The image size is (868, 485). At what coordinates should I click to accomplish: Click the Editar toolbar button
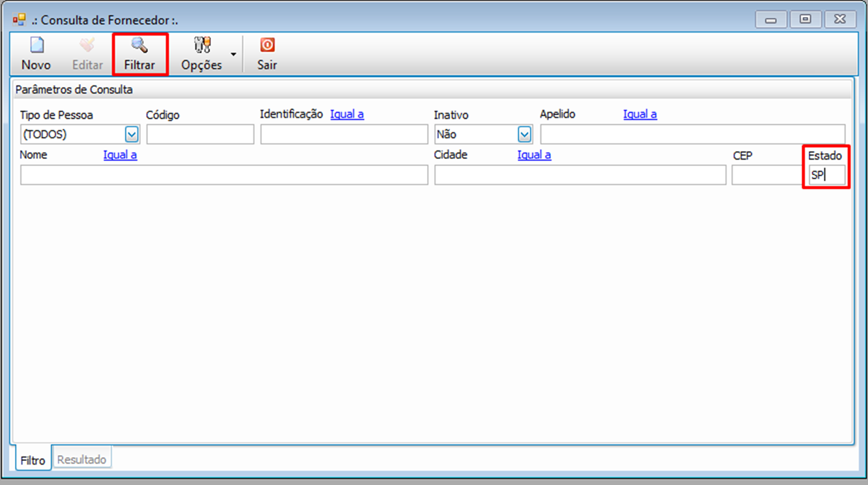click(87, 55)
